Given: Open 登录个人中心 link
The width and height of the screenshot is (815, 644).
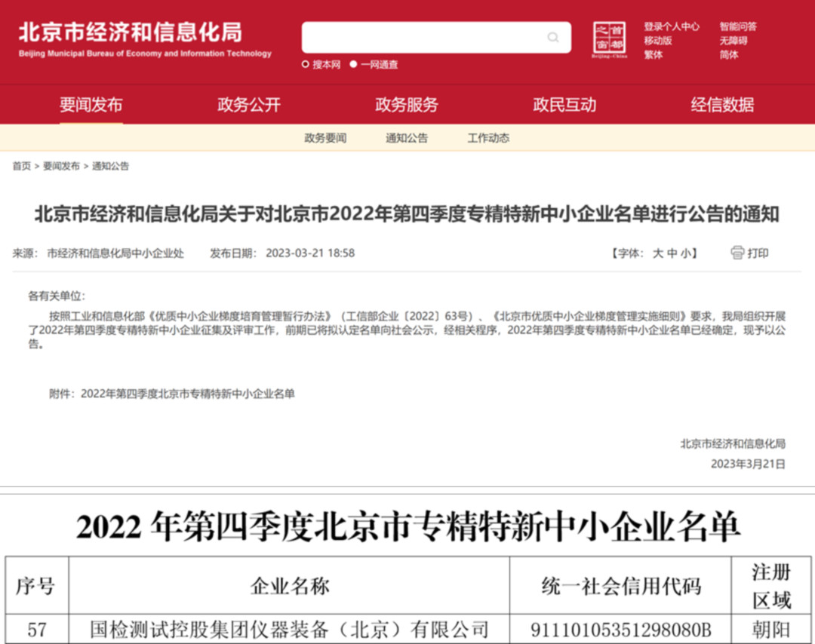Looking at the screenshot, I should [x=672, y=26].
